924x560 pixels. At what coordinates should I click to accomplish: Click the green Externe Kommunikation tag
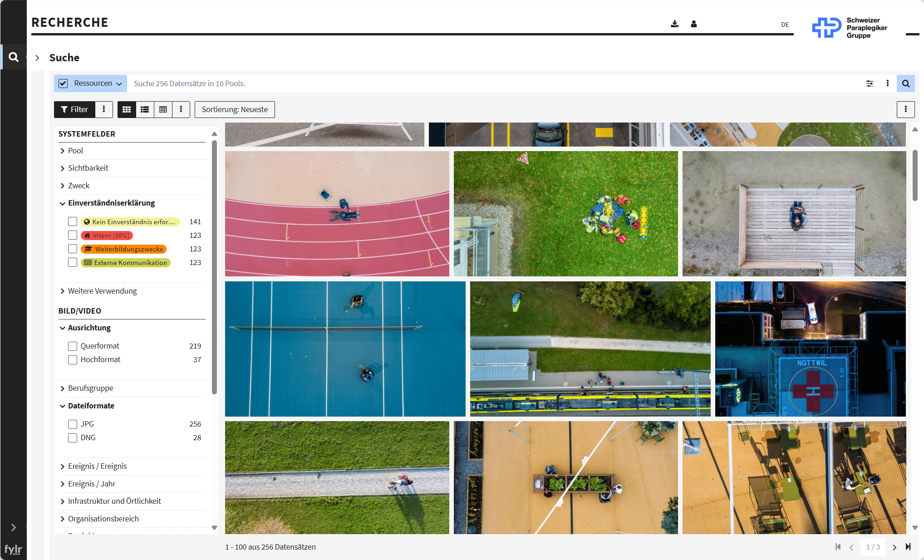pyautogui.click(x=126, y=263)
